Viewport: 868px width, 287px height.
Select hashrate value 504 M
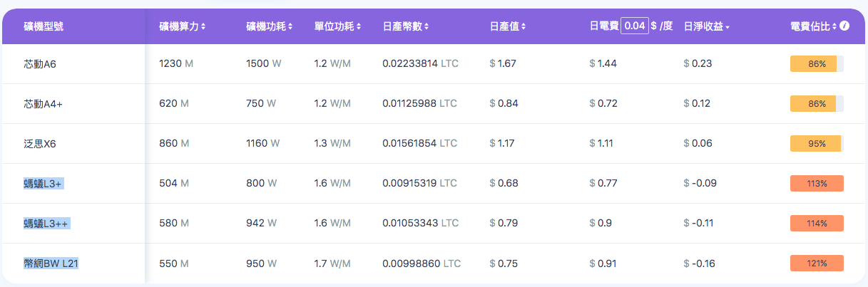[174, 183]
